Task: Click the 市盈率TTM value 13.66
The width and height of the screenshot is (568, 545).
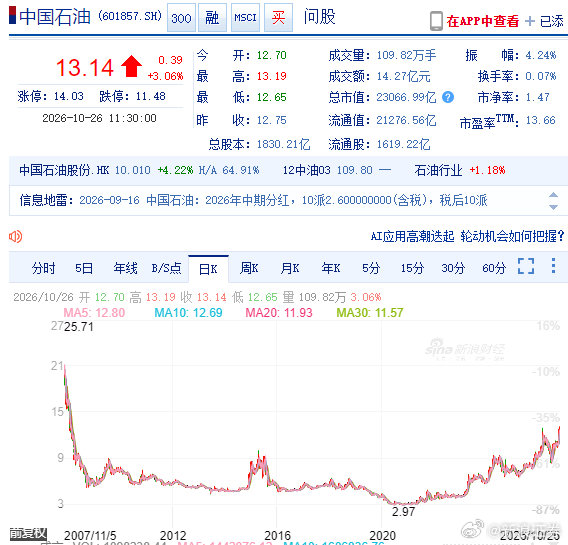Action: [x=540, y=120]
